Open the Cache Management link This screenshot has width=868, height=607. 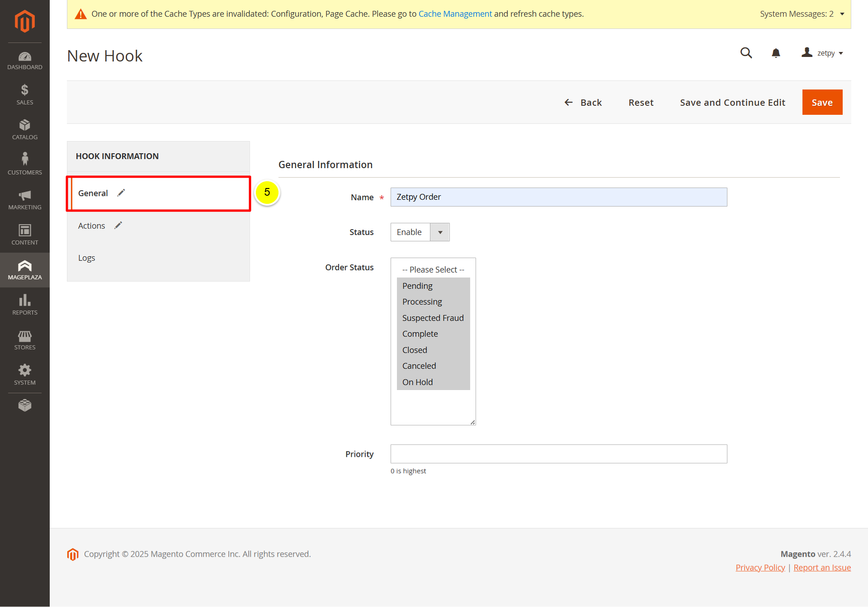(455, 14)
